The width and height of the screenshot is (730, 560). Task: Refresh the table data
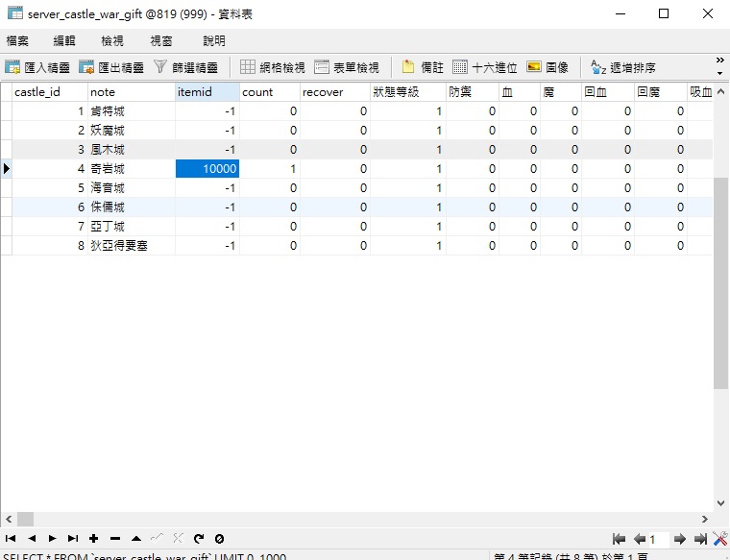(199, 539)
